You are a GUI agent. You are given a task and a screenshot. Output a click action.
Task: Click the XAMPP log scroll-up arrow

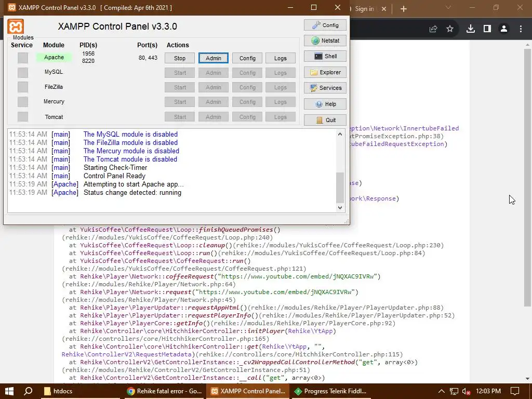pos(340,135)
